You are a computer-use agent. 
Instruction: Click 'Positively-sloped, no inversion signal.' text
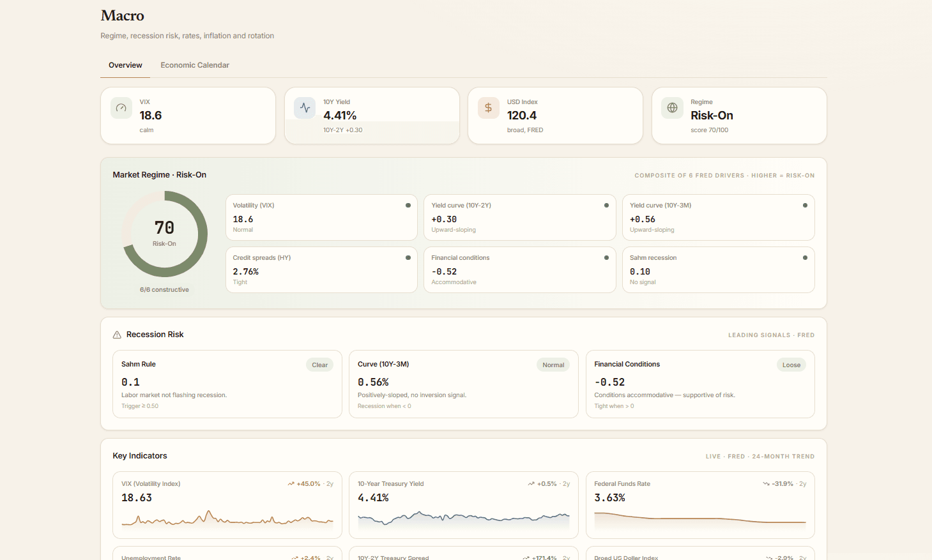tap(412, 395)
